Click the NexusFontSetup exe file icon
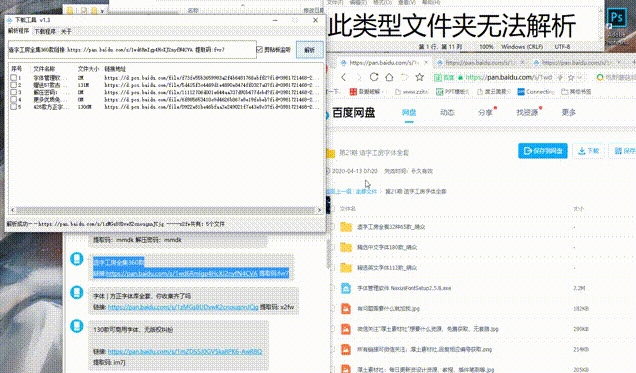The height and width of the screenshot is (373, 636). click(x=346, y=288)
